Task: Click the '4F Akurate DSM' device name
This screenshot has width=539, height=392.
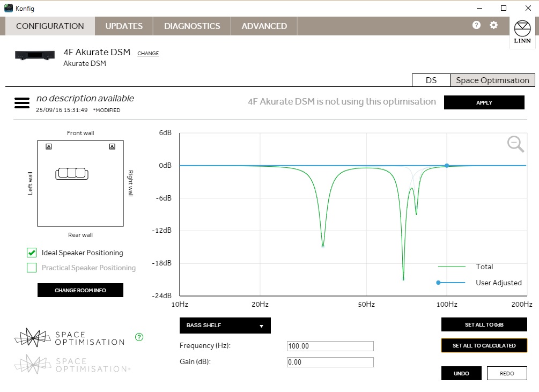Action: click(97, 52)
